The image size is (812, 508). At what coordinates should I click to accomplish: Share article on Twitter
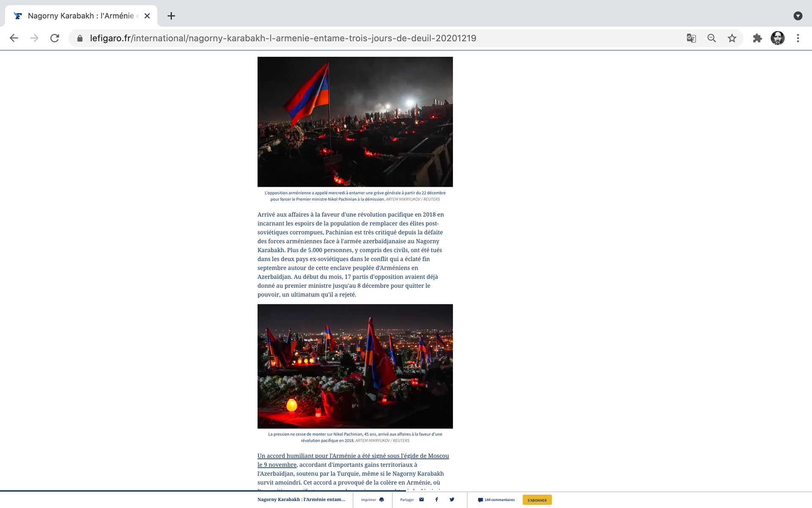pyautogui.click(x=452, y=500)
